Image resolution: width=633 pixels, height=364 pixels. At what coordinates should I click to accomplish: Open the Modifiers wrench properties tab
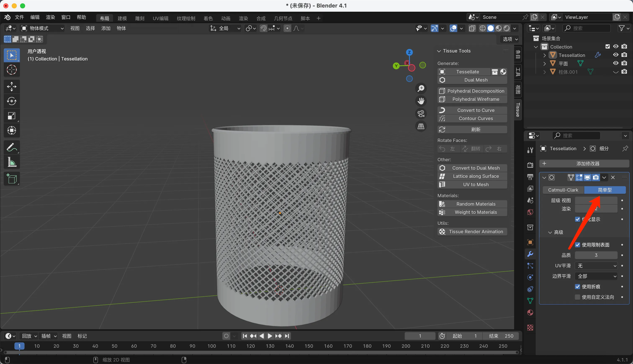coord(530,254)
